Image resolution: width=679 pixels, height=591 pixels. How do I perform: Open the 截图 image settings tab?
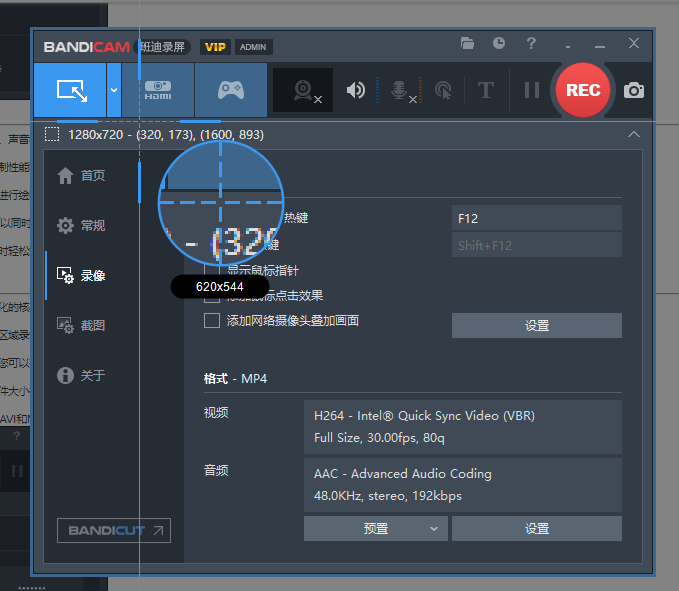81,325
